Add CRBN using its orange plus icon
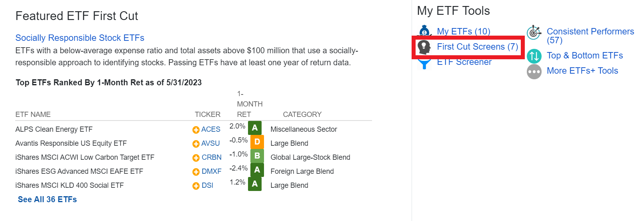Screen dimensions: 644x221 coord(196,158)
